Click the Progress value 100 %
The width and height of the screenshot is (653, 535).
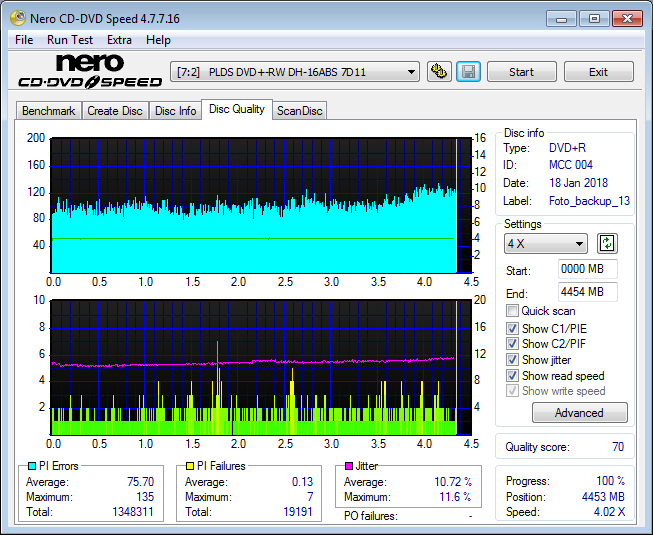click(x=611, y=481)
